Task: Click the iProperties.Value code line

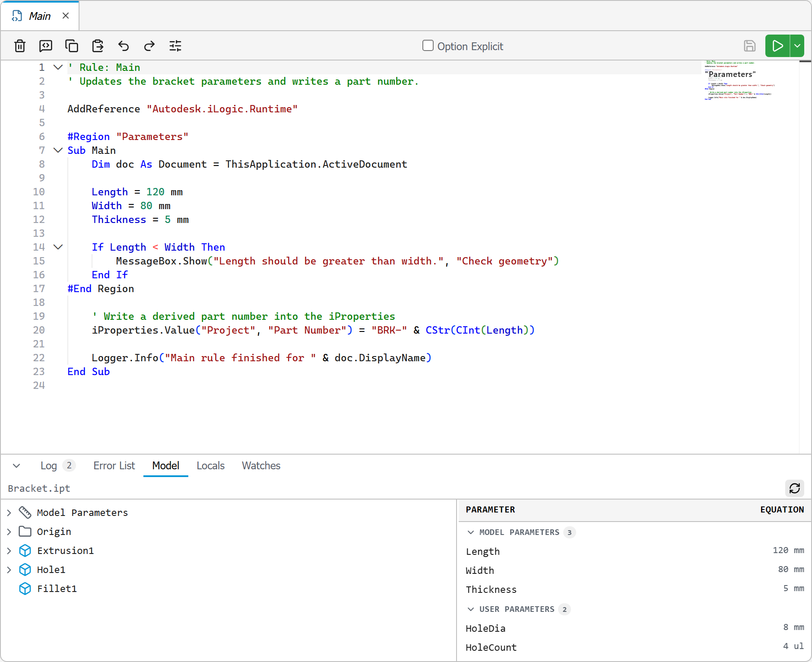Action: coord(313,330)
